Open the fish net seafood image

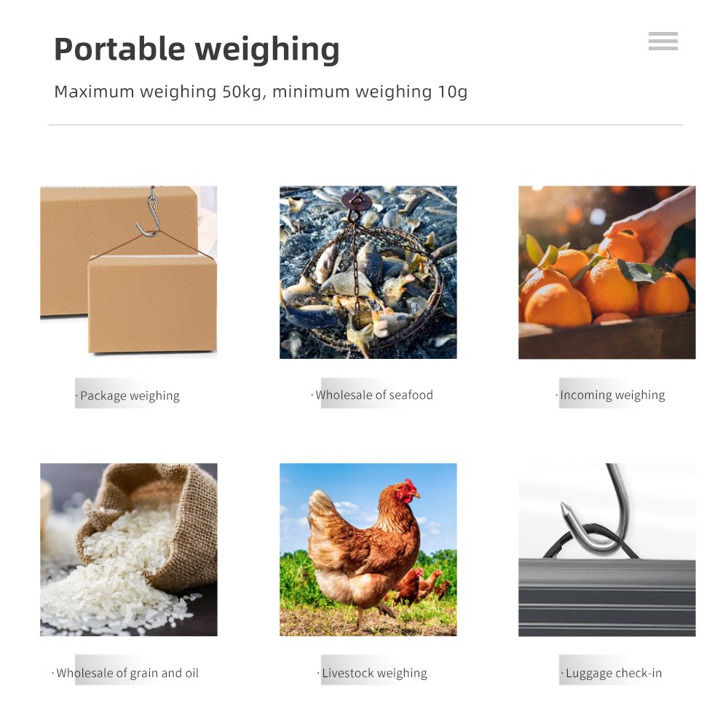(x=368, y=272)
